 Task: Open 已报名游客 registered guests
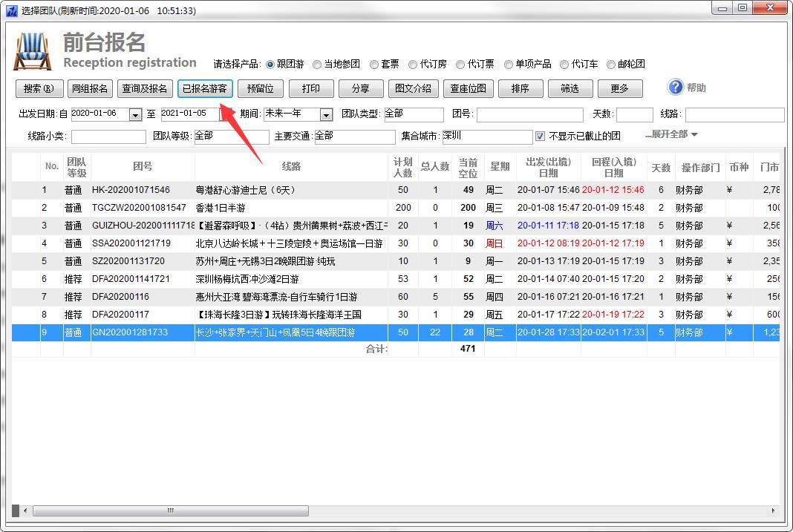[206, 88]
